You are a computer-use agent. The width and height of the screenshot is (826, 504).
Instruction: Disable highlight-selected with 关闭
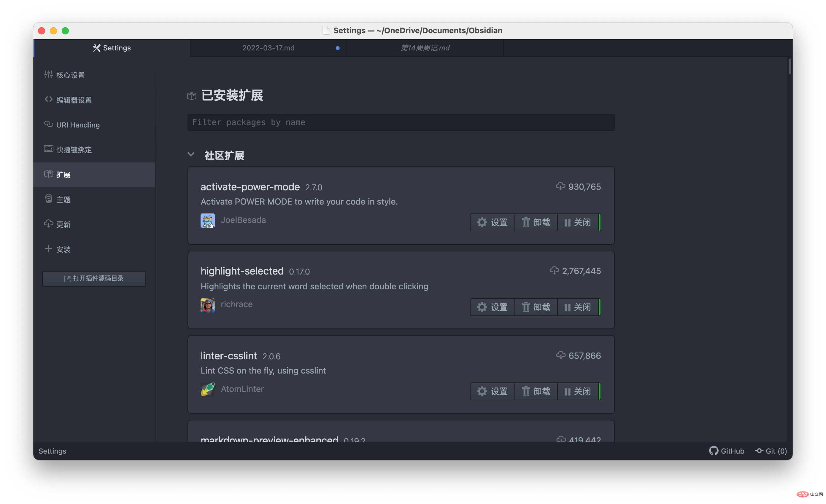578,307
